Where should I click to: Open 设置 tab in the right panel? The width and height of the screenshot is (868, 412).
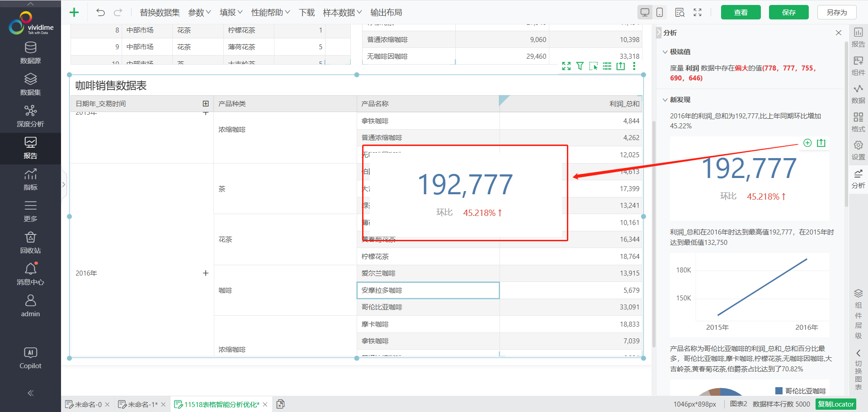click(858, 150)
